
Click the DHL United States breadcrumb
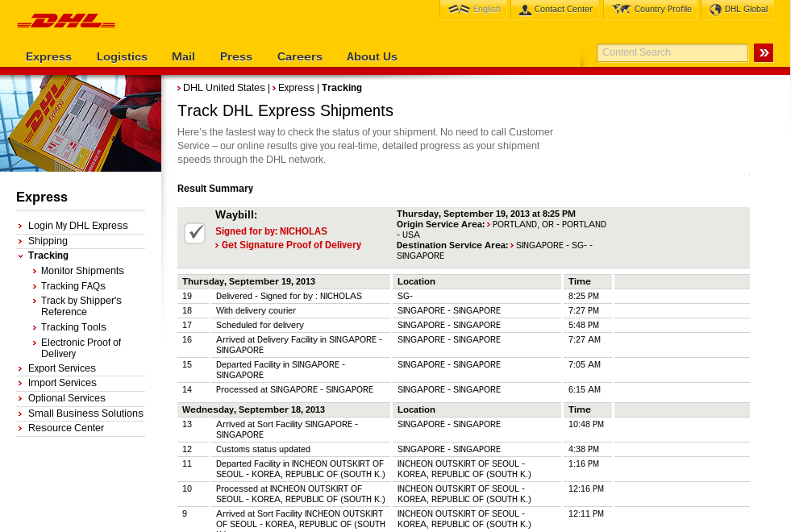[x=223, y=88]
